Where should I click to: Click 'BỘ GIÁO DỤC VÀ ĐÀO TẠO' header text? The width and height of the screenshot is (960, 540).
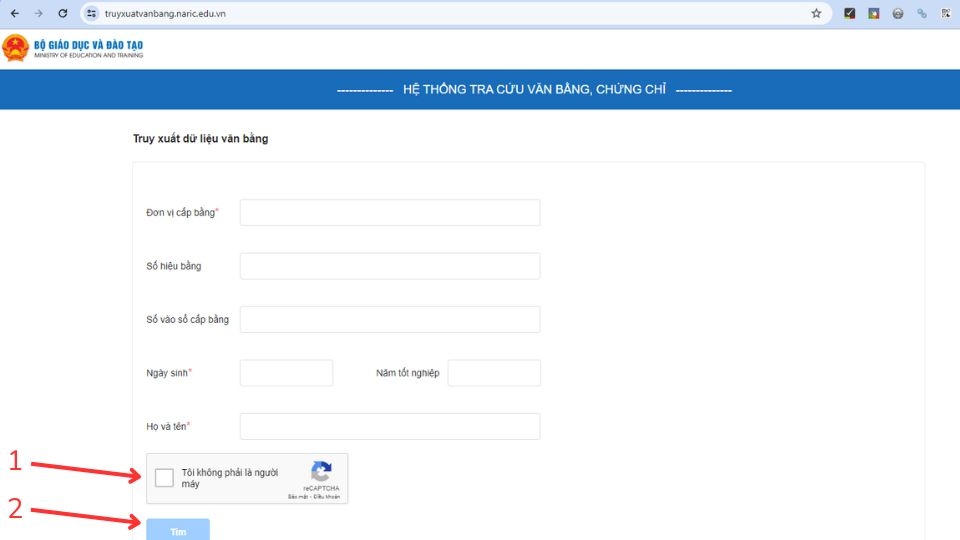coord(88,45)
